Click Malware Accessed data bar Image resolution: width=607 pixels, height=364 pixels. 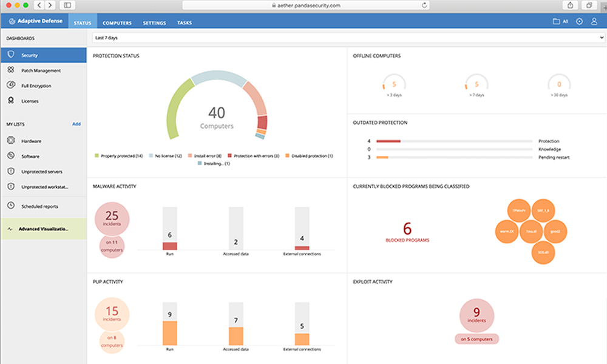coord(236,228)
